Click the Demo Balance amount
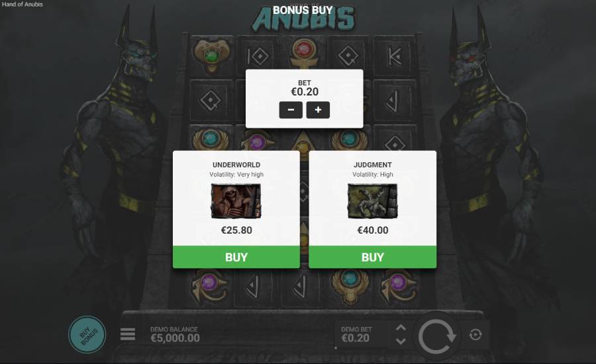This screenshot has height=364, width=596. point(175,338)
